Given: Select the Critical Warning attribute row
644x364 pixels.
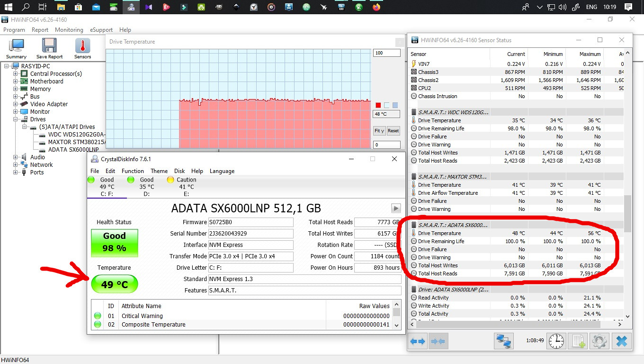Looking at the screenshot, I should coord(242,316).
